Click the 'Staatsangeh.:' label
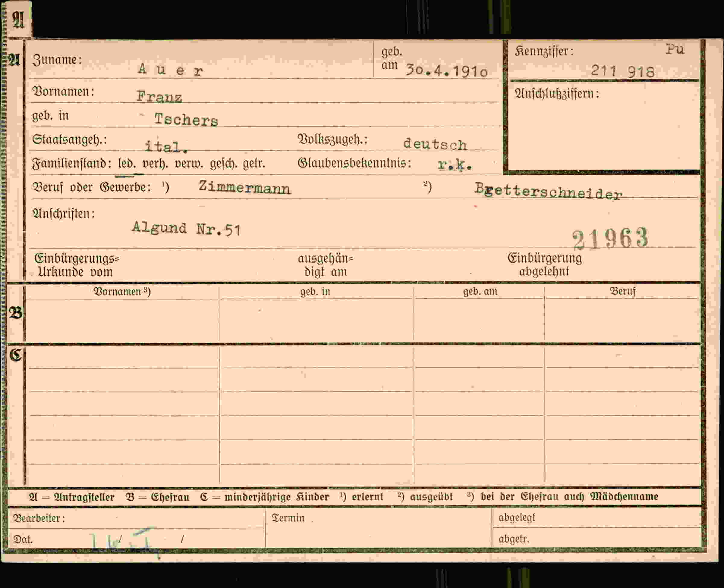The height and width of the screenshot is (588, 724). coord(70,139)
